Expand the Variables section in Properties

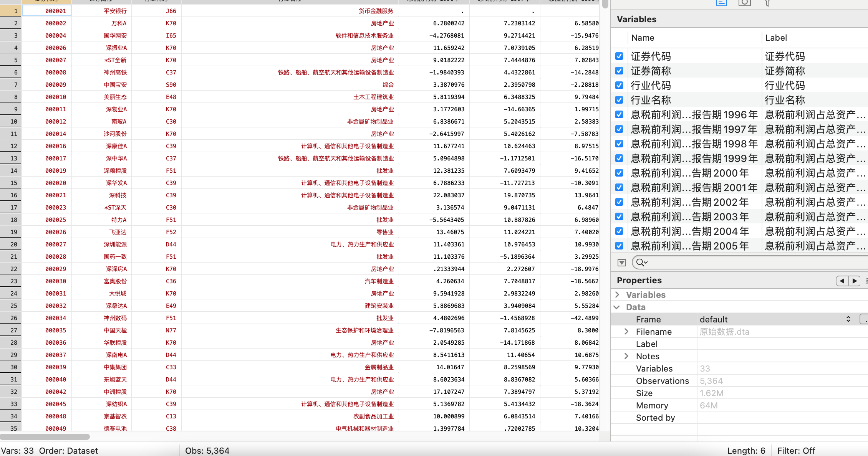pyautogui.click(x=618, y=295)
